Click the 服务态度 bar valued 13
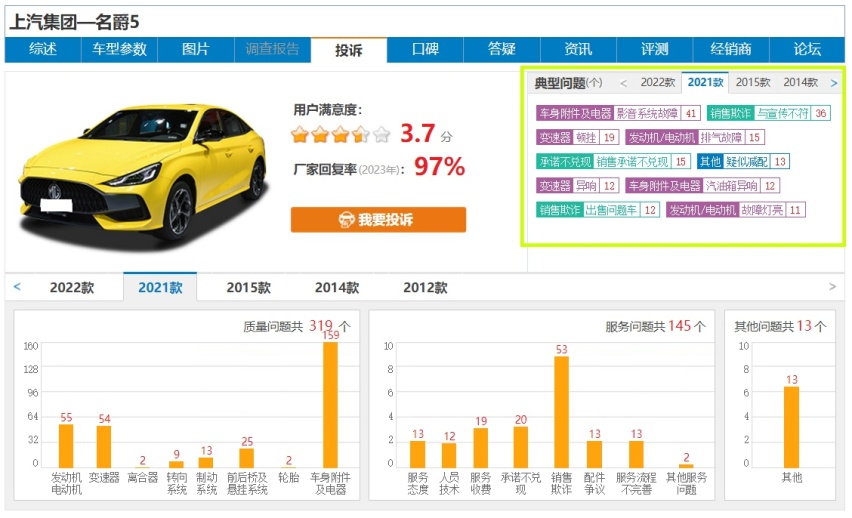Screen dimensions: 852x518 click(417, 454)
